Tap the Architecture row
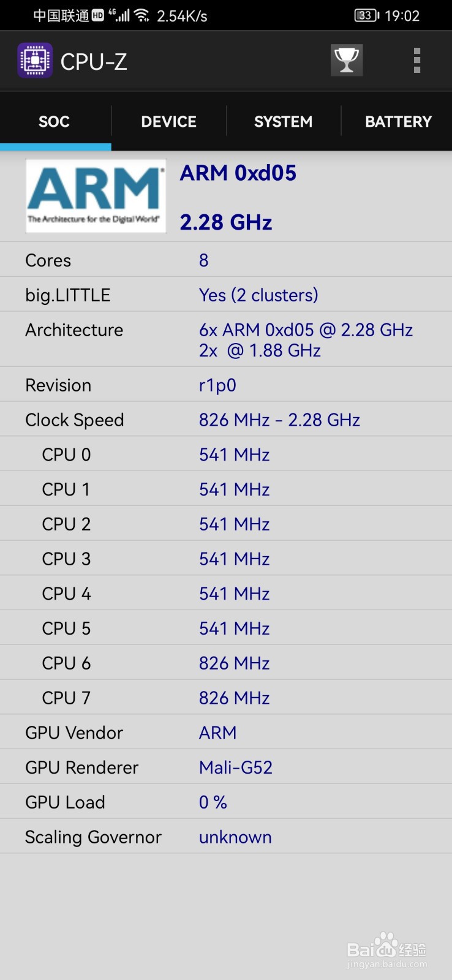452x980 pixels. pyautogui.click(x=226, y=340)
